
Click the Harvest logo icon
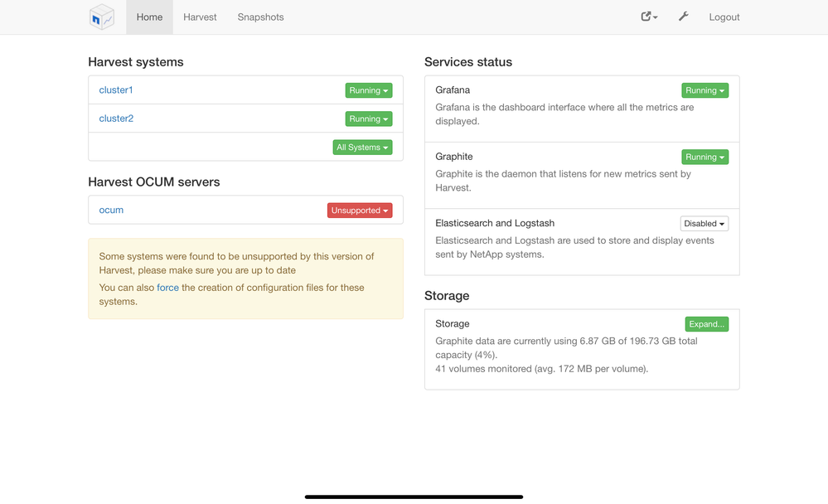102,17
